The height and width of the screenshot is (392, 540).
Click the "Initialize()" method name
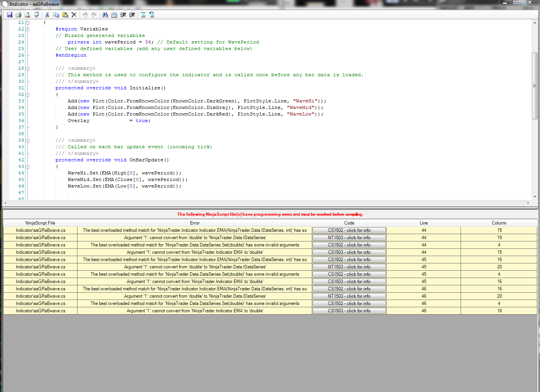point(148,88)
